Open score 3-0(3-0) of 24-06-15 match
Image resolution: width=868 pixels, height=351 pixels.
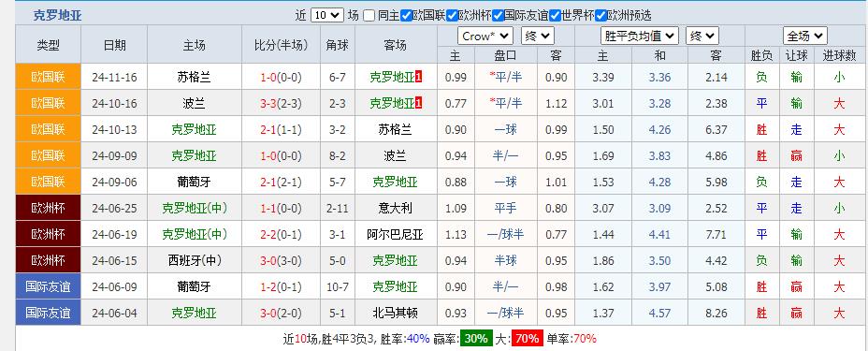tap(281, 260)
